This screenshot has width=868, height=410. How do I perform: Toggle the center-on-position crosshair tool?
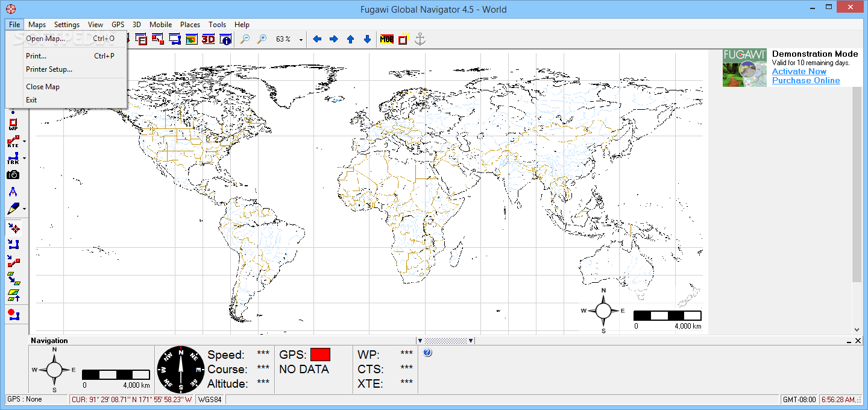13,228
